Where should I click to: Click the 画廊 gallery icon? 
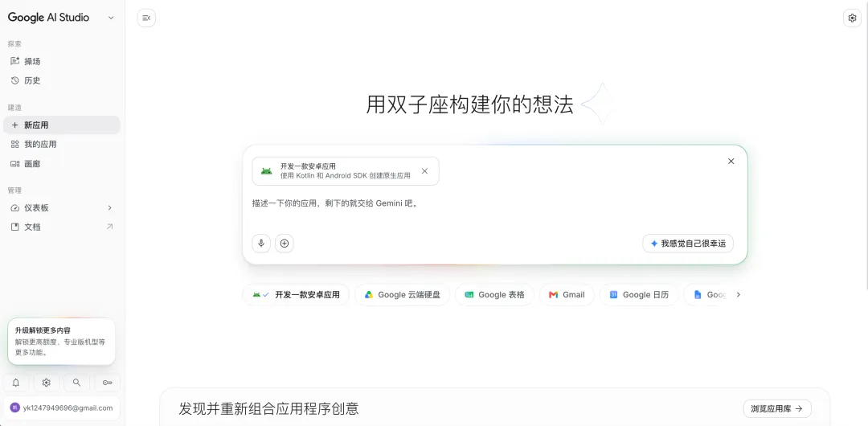pos(15,163)
